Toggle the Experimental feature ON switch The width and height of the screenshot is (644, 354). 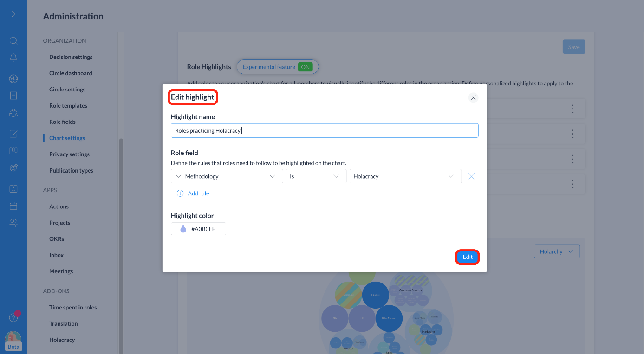(305, 67)
